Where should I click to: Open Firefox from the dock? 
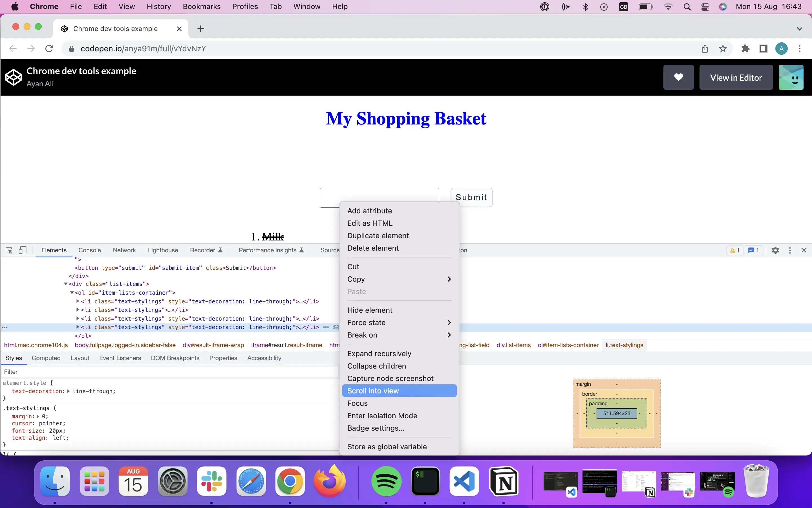(x=329, y=481)
